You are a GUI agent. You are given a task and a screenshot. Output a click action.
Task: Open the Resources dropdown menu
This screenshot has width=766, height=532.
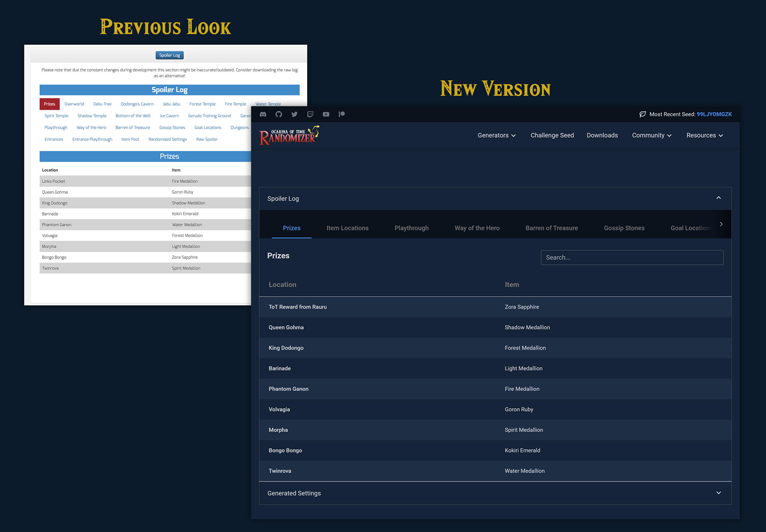point(704,135)
